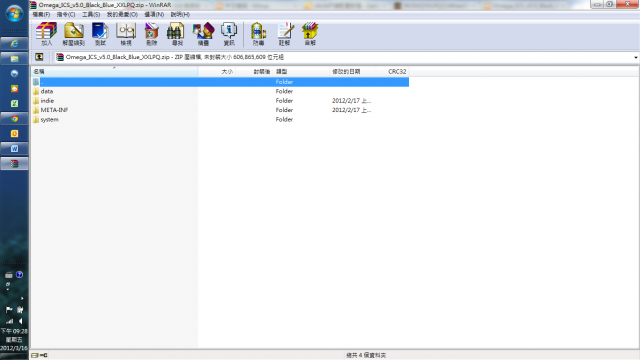This screenshot has width=640, height=360.
Task: Click the volume speaker tray icon
Action: pyautogui.click(x=20, y=321)
